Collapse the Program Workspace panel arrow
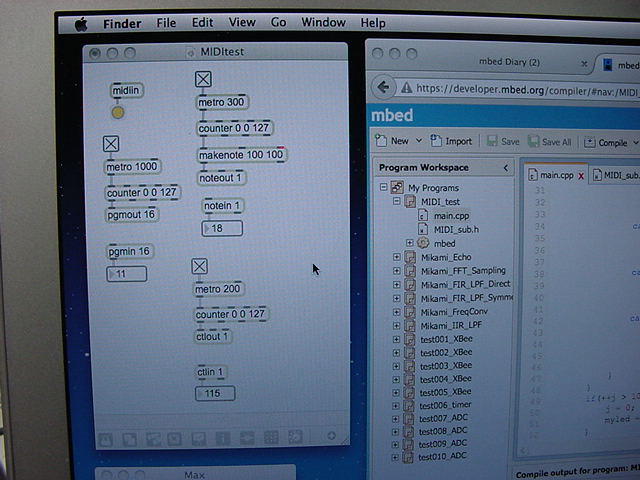This screenshot has width=640, height=480. [506, 168]
